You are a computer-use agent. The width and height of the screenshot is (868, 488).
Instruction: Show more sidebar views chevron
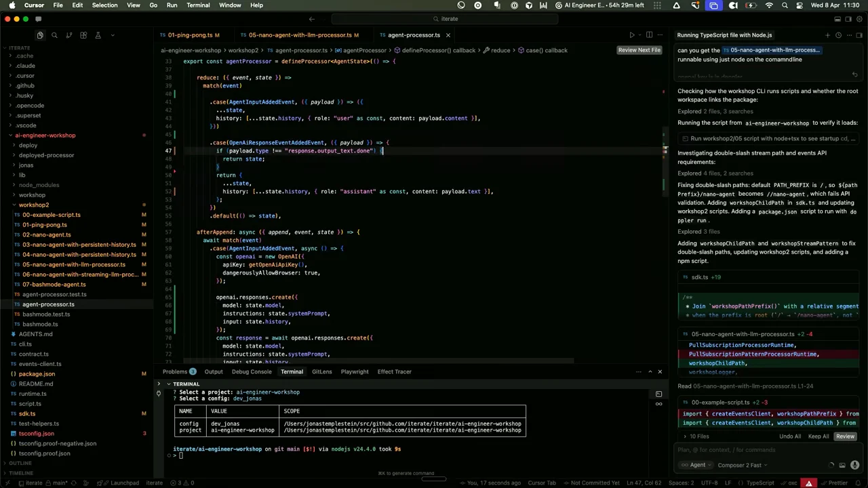[x=112, y=35]
